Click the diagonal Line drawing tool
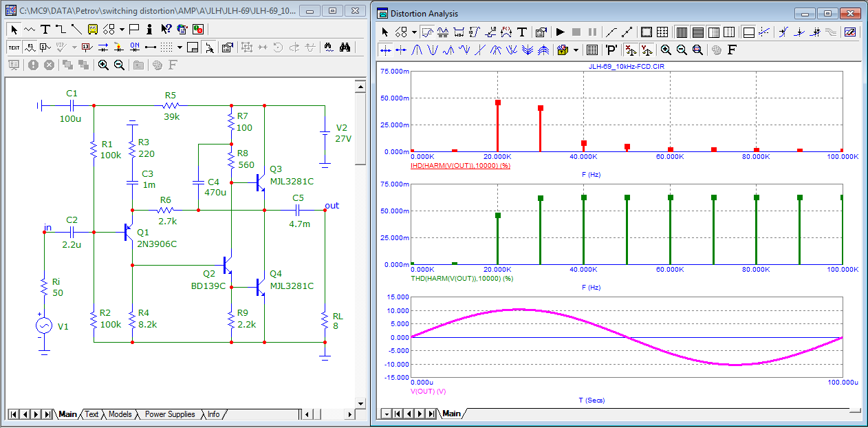The width and height of the screenshot is (868, 428). point(76,30)
